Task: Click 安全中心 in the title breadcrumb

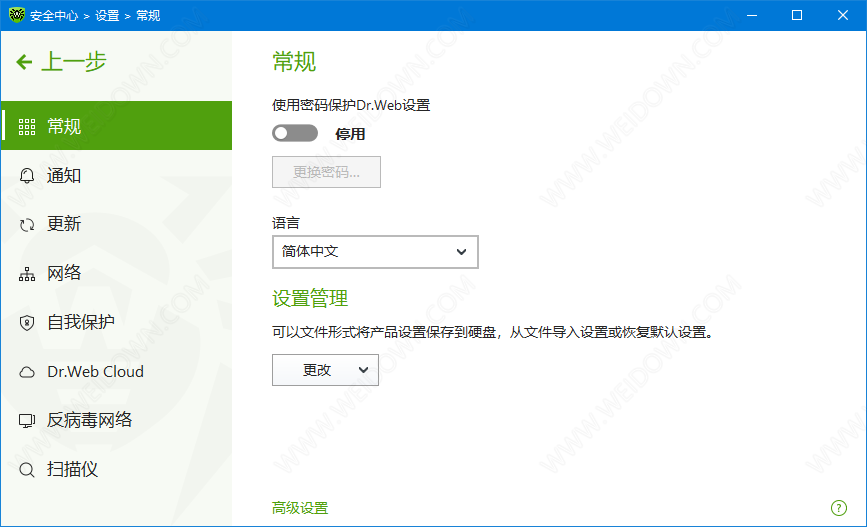Action: tap(54, 15)
